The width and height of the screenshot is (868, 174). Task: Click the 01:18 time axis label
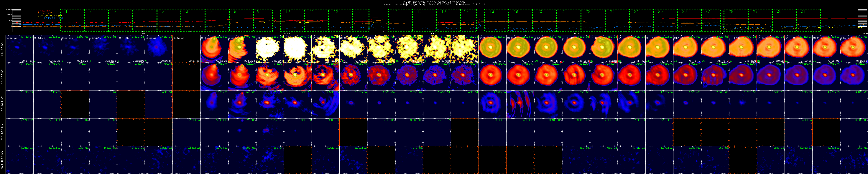point(721,34)
